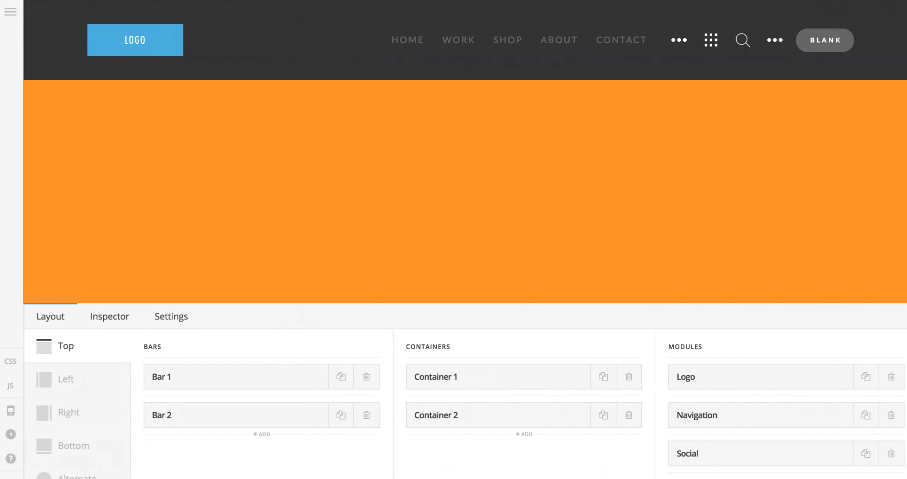The height and width of the screenshot is (479, 907).
Task: Click HOME in the preview navigation
Action: pos(407,40)
